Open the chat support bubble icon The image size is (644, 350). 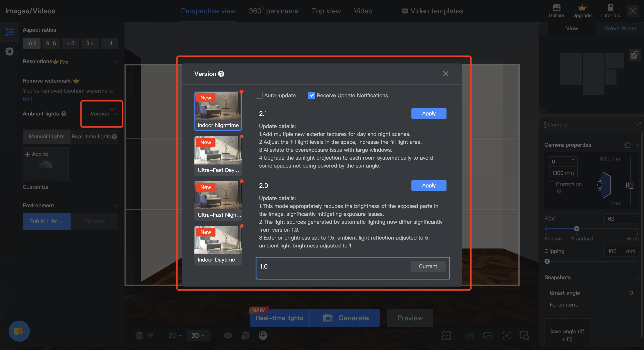[x=19, y=331]
